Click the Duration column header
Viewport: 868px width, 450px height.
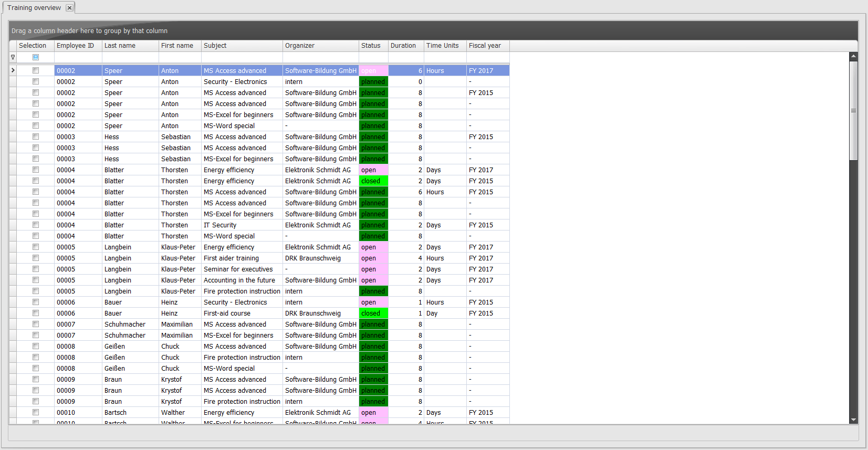coord(405,46)
